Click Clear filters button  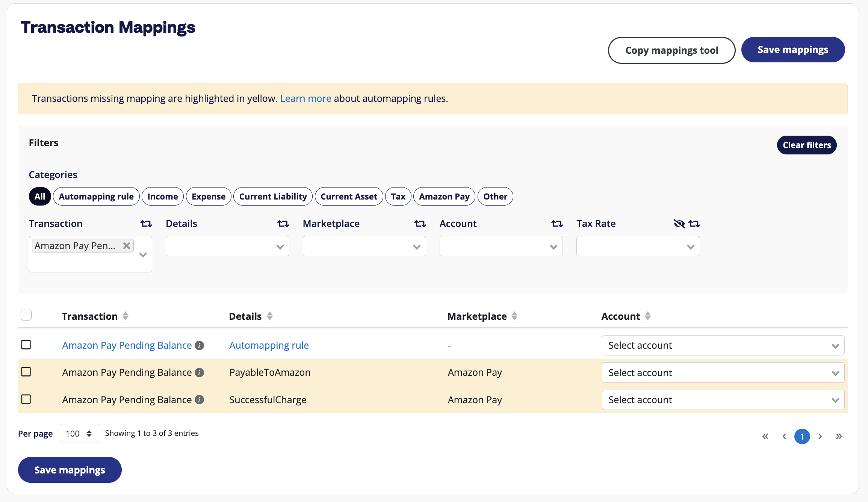pyautogui.click(x=807, y=145)
